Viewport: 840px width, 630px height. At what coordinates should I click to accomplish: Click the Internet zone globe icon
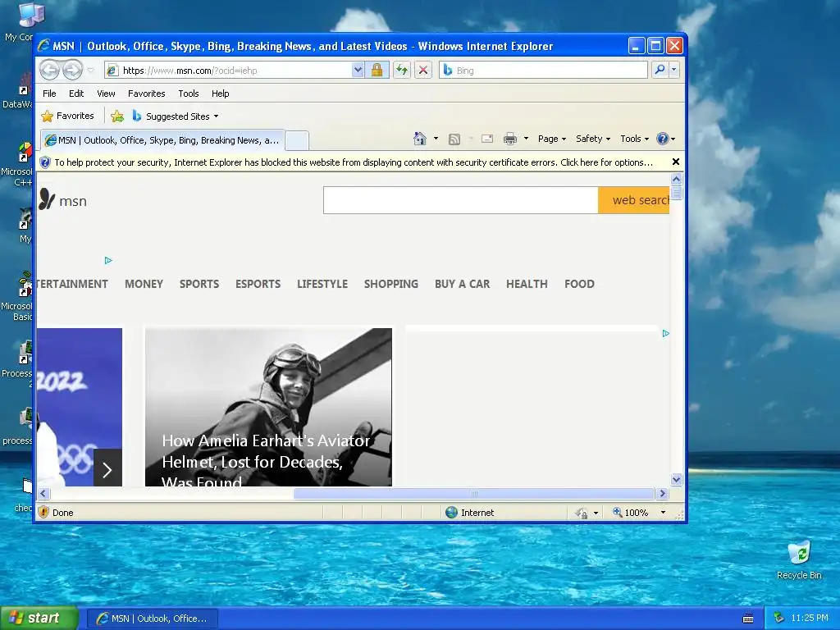pos(452,512)
